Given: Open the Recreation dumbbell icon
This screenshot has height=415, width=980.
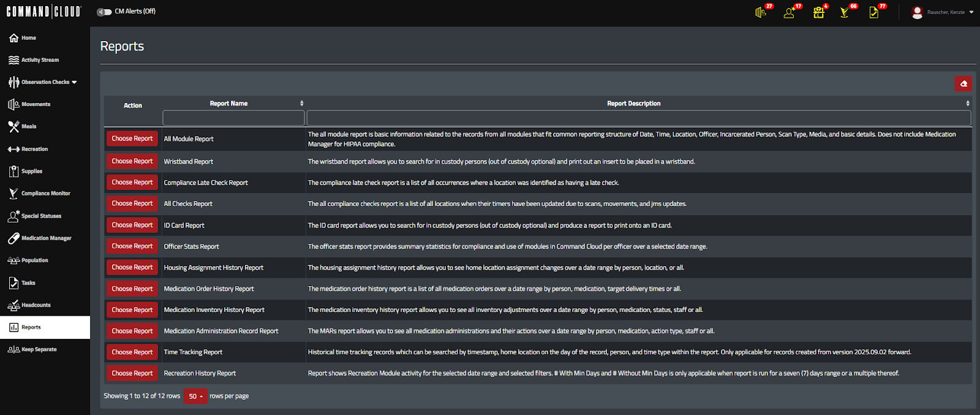Looking at the screenshot, I should (x=13, y=149).
